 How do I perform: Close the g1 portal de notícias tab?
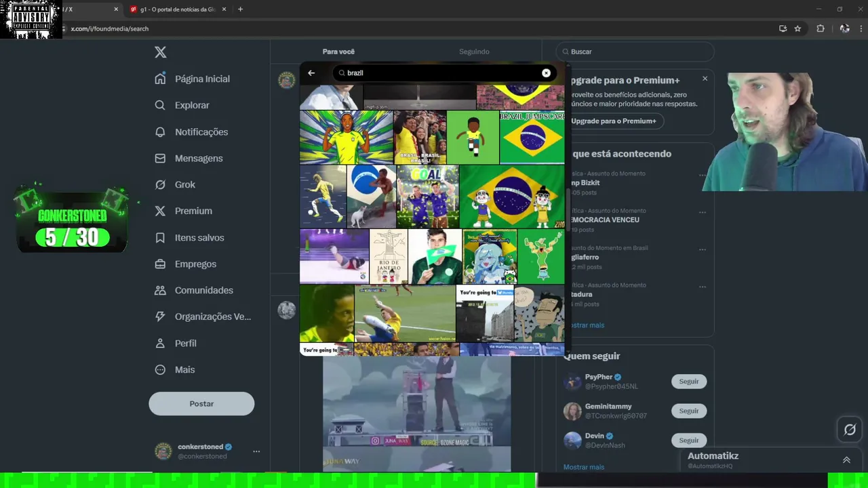pyautogui.click(x=224, y=9)
